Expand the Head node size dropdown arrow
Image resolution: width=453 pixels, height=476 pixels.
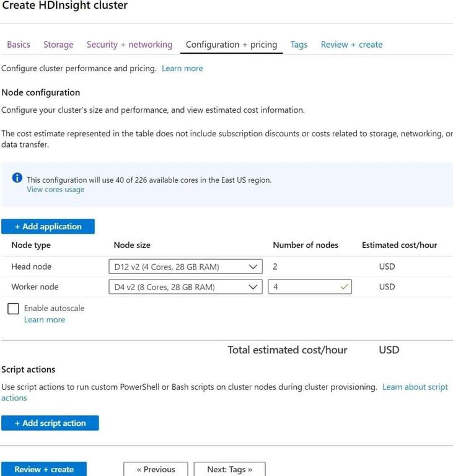pos(253,267)
